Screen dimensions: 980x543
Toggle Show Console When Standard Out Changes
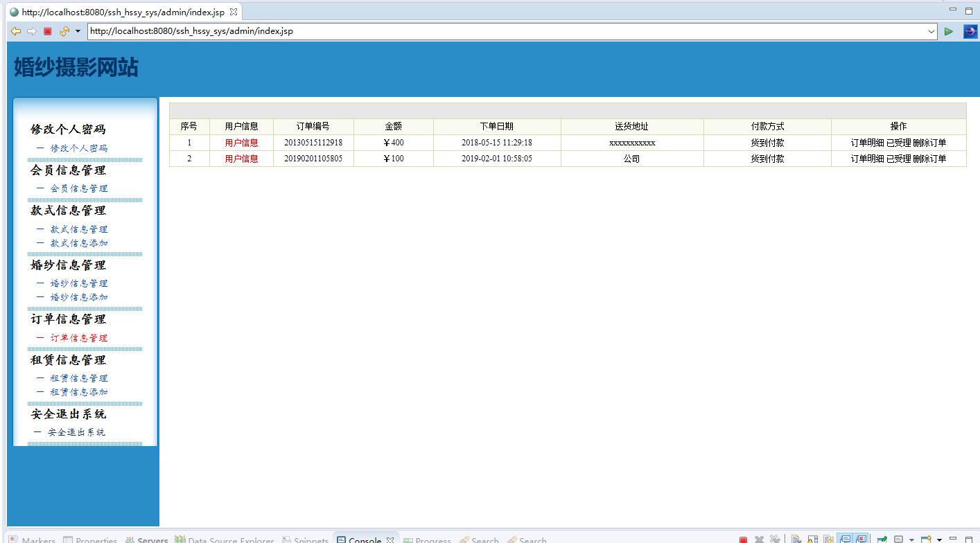pos(846,538)
